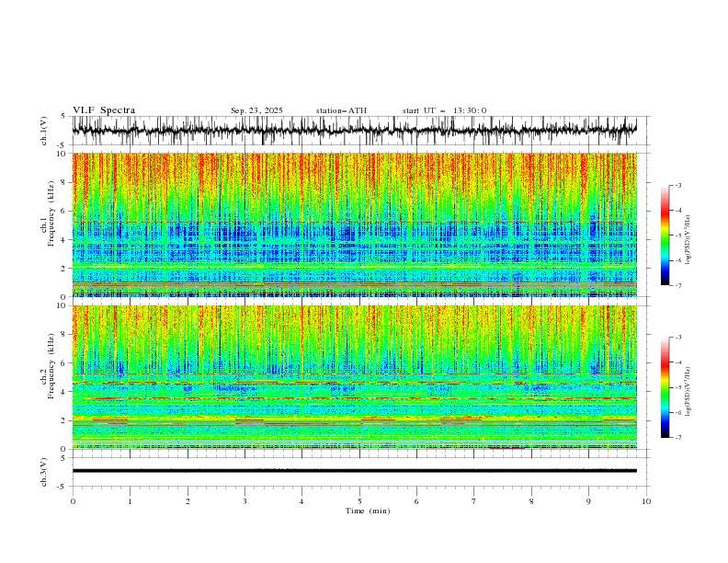Click time axis tick label "6"

click(416, 501)
